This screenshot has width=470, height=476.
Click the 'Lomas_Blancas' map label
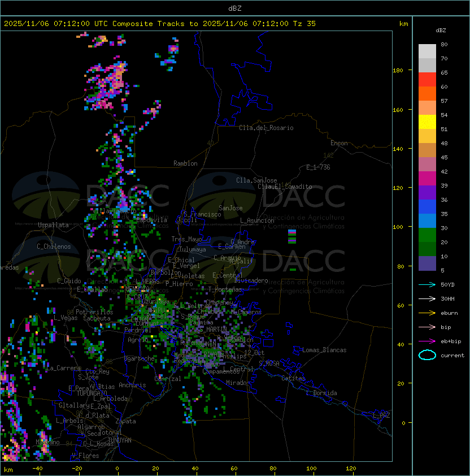pos(324,350)
